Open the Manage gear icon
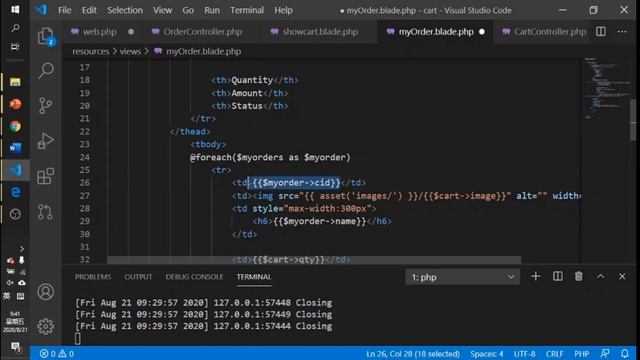Screen dimensions: 640x360 [46, 326]
